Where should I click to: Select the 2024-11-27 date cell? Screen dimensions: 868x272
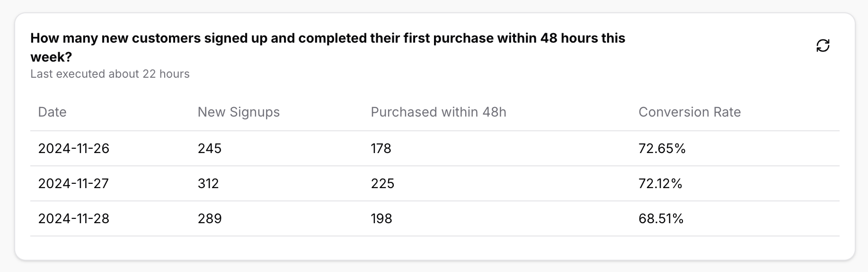click(x=73, y=183)
